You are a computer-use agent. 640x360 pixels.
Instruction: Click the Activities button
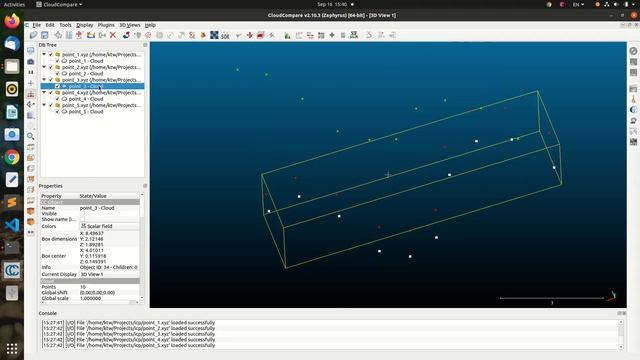pos(14,4)
